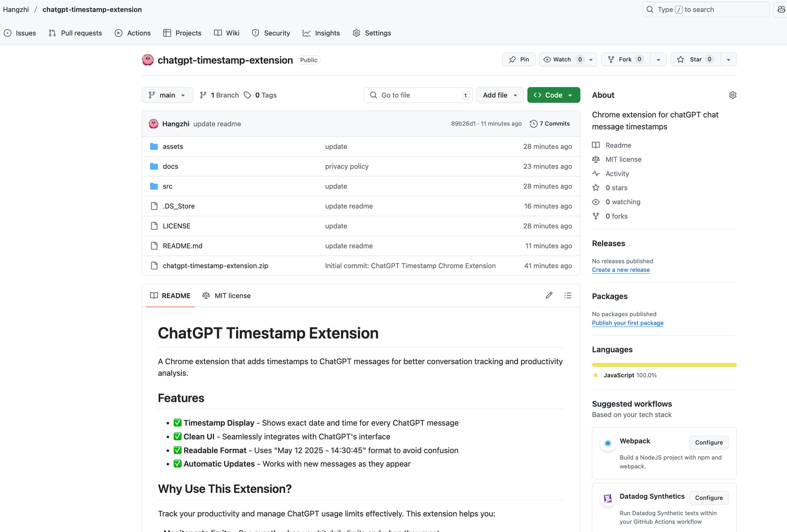787x532 pixels.
Task: Click the pulse icon beside Activity
Action: tap(596, 174)
